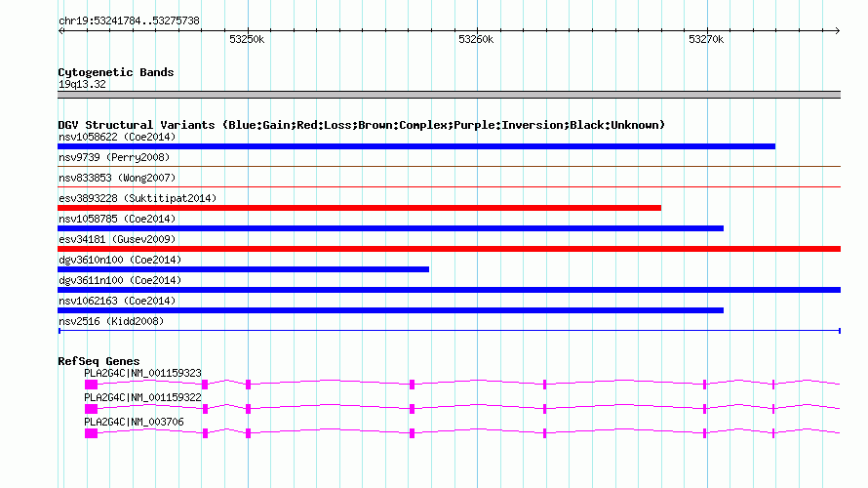Click the right arrow of the ruler

pyautogui.click(x=838, y=30)
